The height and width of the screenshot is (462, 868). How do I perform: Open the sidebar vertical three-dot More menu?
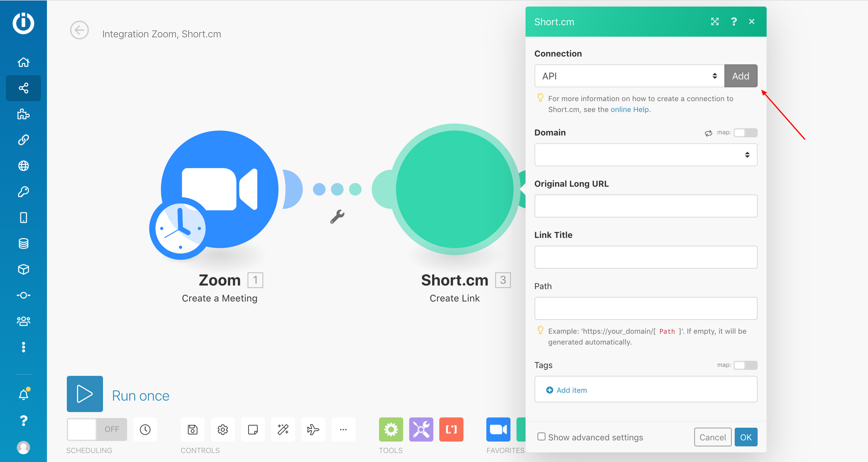(23, 347)
